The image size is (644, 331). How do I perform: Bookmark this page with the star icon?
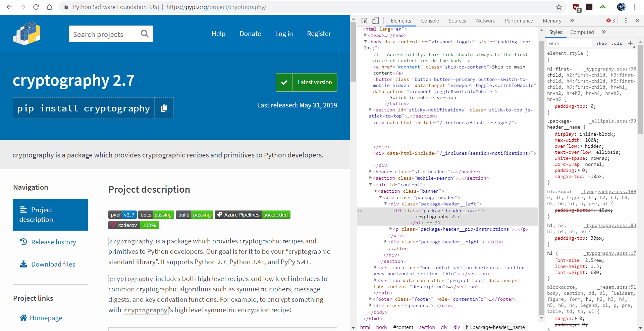pos(559,7)
